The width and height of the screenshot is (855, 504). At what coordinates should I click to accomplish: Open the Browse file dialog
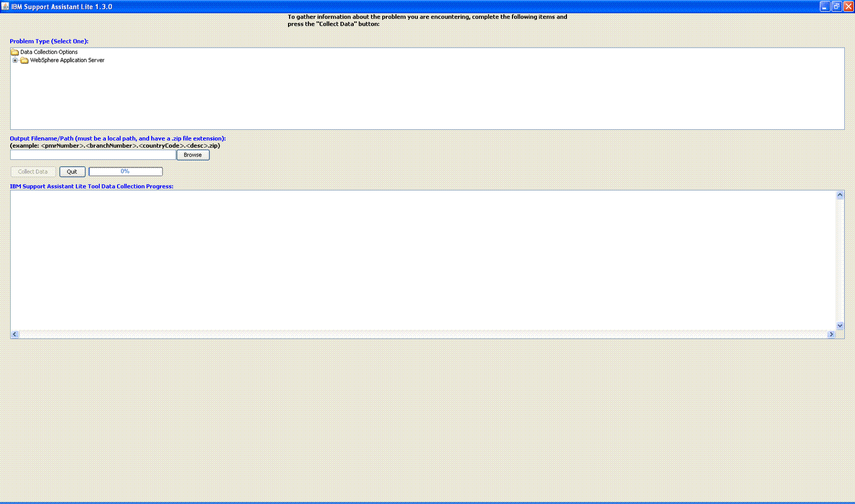point(193,155)
